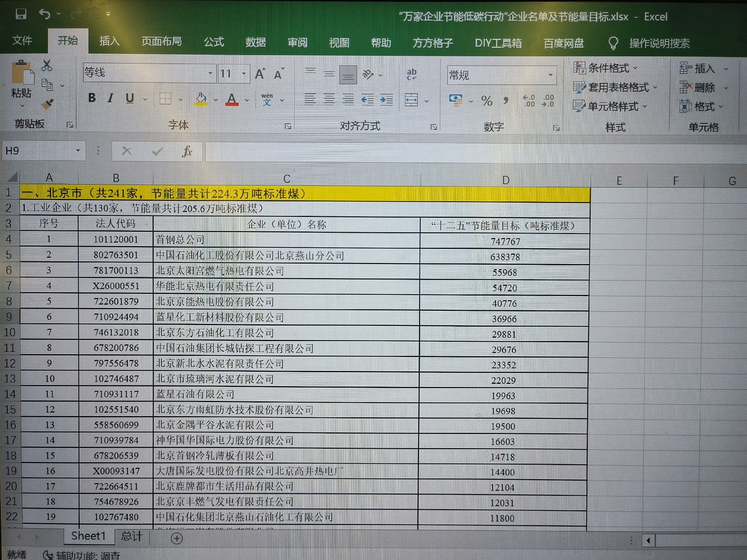Switch to the 数据 ribbon tab
This screenshot has height=560, width=747.
pos(256,42)
